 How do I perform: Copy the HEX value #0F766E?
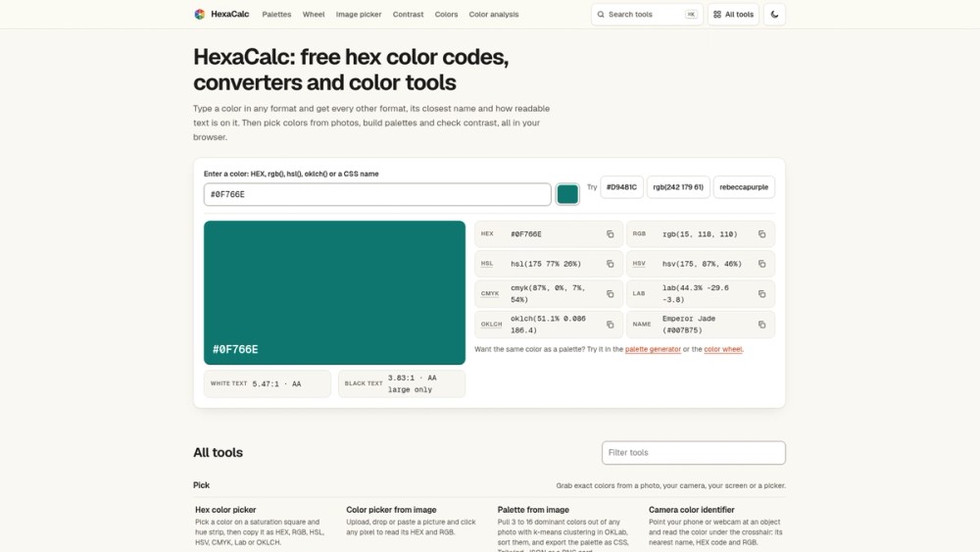[x=610, y=234]
